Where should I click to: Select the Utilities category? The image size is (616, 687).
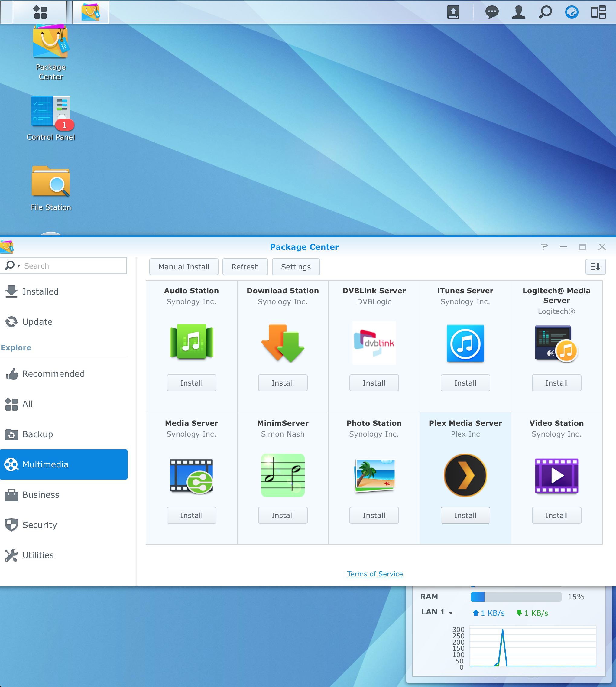pos(38,555)
